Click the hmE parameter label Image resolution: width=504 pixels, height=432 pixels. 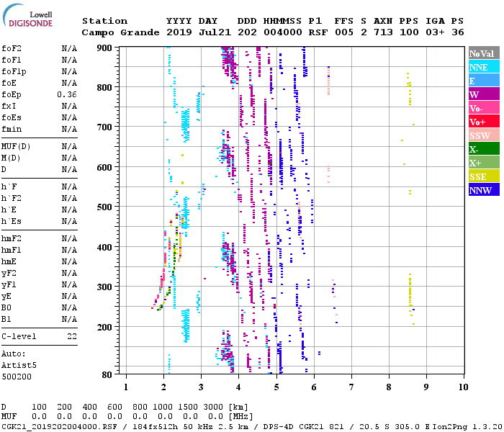9,261
